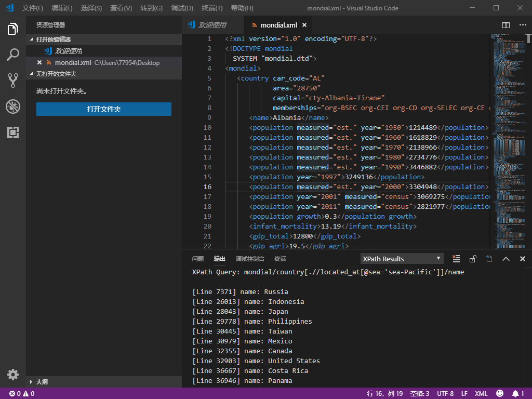This screenshot has height=399, width=532.
Task: Click the editor minimap
Action: 508,141
